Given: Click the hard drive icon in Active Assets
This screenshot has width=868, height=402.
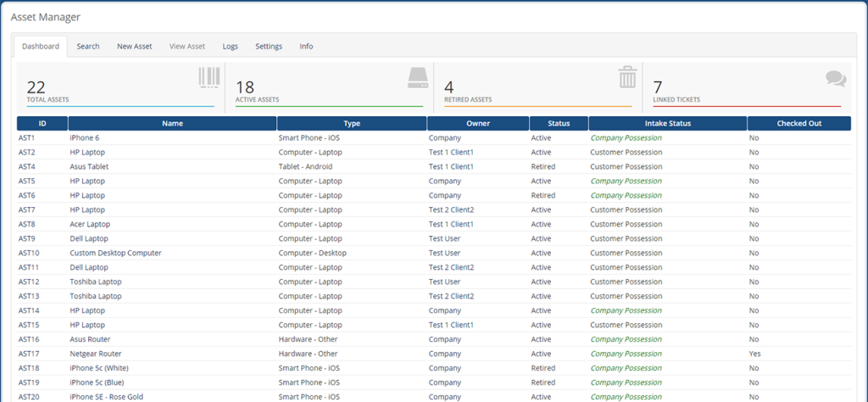Looking at the screenshot, I should coord(418,78).
